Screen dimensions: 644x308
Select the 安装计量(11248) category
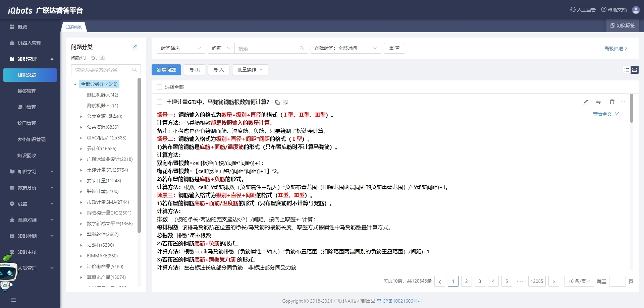tap(104, 181)
